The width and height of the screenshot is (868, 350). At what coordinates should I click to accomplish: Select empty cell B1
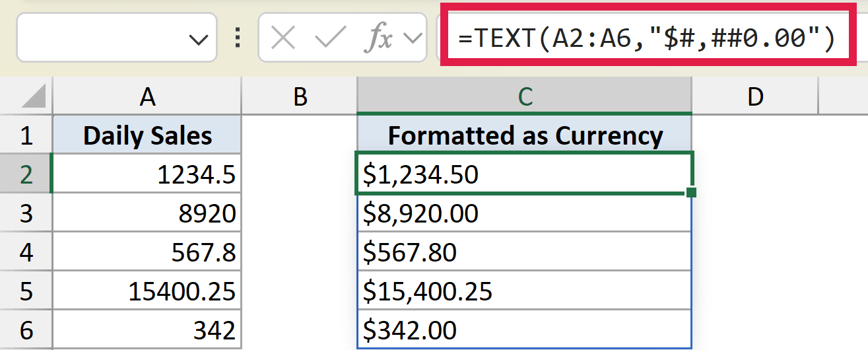click(x=300, y=135)
